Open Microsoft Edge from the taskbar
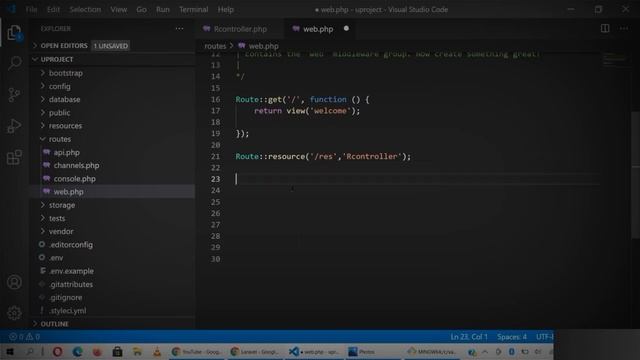This screenshot has height=360, width=640. point(78,351)
